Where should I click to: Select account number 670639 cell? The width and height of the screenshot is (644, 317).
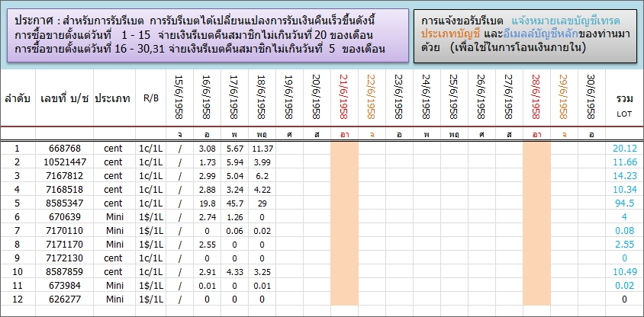[x=65, y=217]
